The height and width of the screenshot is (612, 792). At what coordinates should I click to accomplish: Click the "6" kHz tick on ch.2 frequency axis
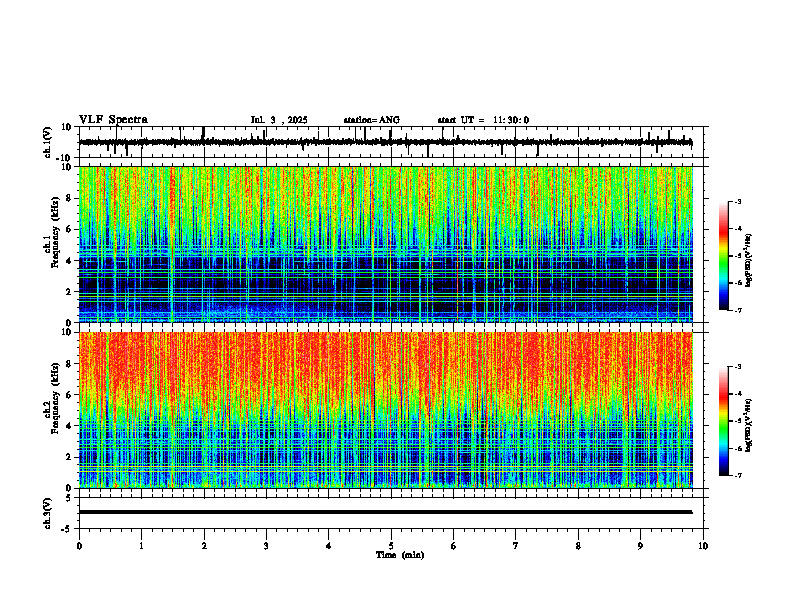pos(71,395)
